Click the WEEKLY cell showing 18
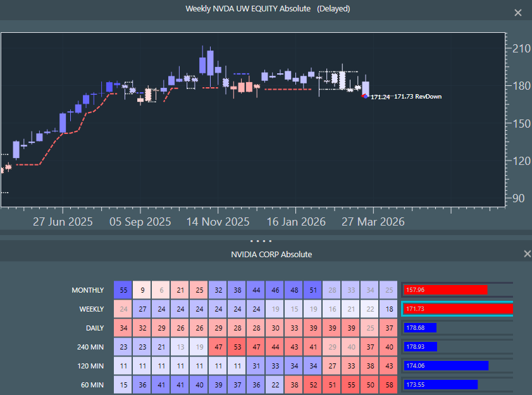This screenshot has height=395, width=532. (389, 309)
